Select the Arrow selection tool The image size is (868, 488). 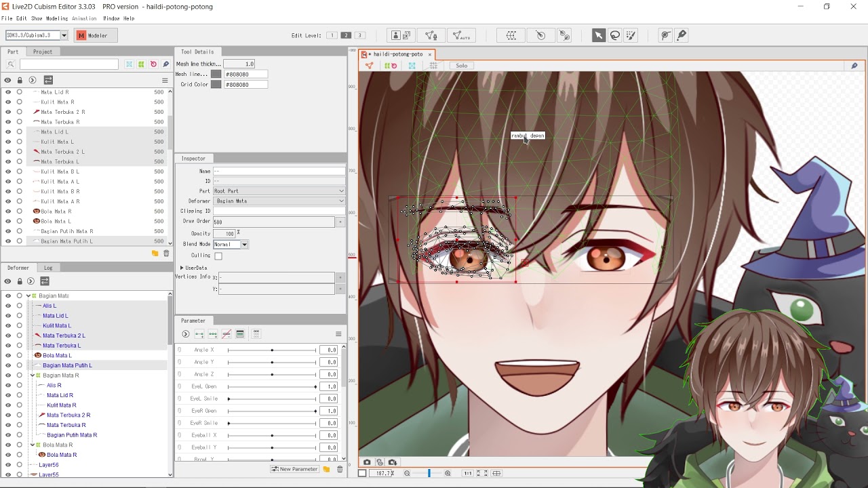tap(598, 35)
